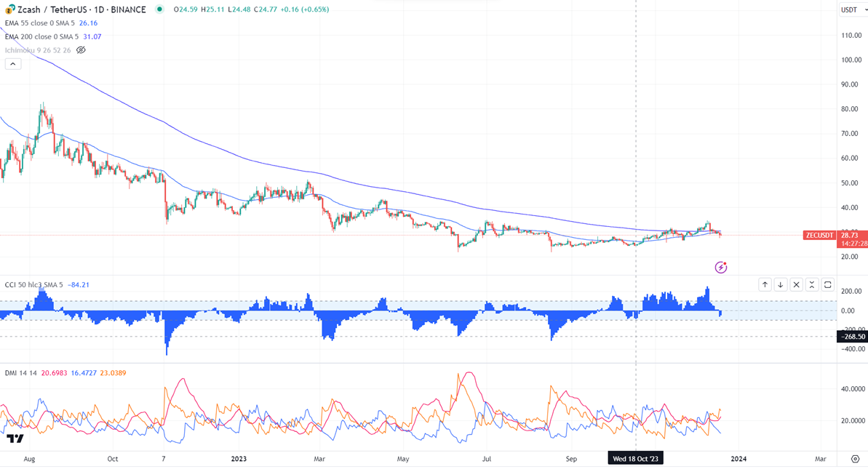Collapse the indicator legend with the chevron
Image resolution: width=868 pixels, height=469 pixels.
12,63
